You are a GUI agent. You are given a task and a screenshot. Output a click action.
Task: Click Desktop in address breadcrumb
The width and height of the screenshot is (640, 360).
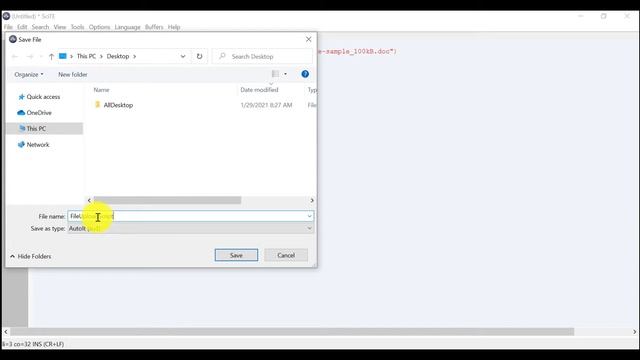click(118, 56)
